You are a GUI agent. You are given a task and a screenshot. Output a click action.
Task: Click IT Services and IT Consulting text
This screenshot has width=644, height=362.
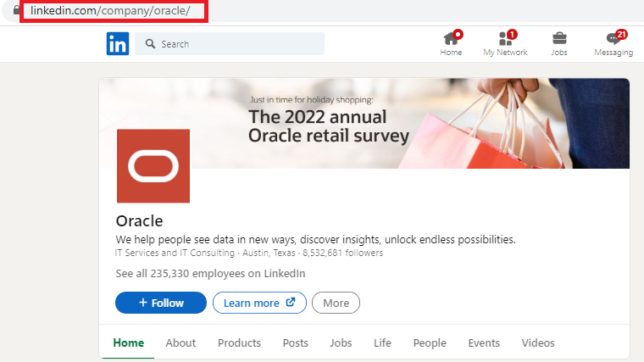pos(175,253)
